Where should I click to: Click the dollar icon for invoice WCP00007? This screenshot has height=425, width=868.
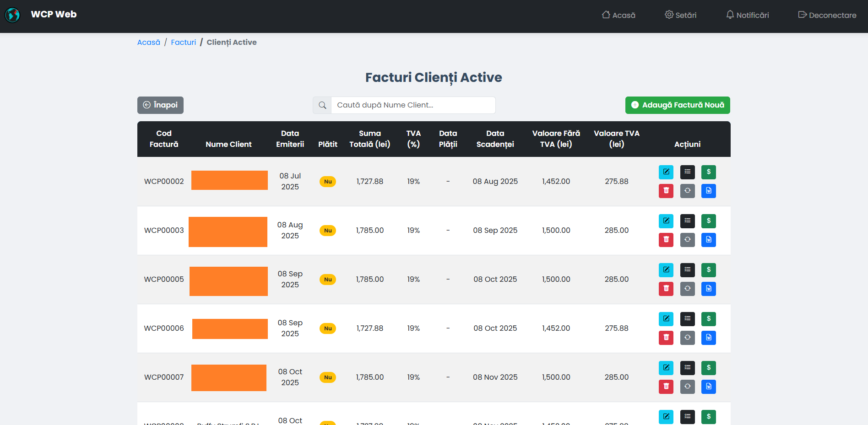708,368
